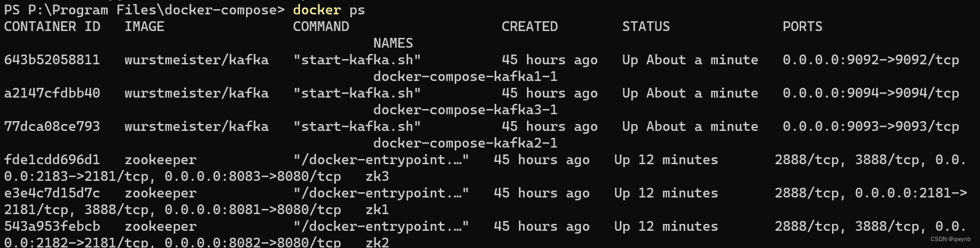Click the CONTAINER ID column header
The height and width of the screenshot is (248, 980).
point(52,26)
